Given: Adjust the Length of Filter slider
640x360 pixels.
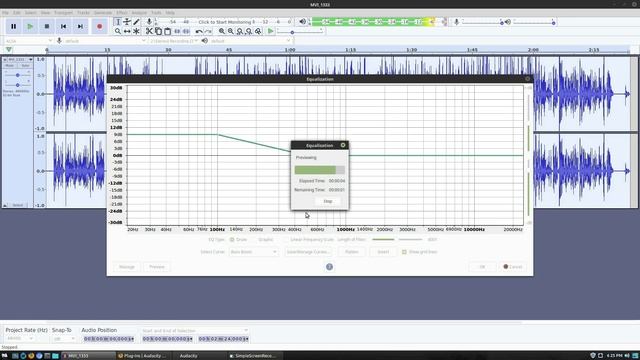Looking at the screenshot, I should (397, 240).
